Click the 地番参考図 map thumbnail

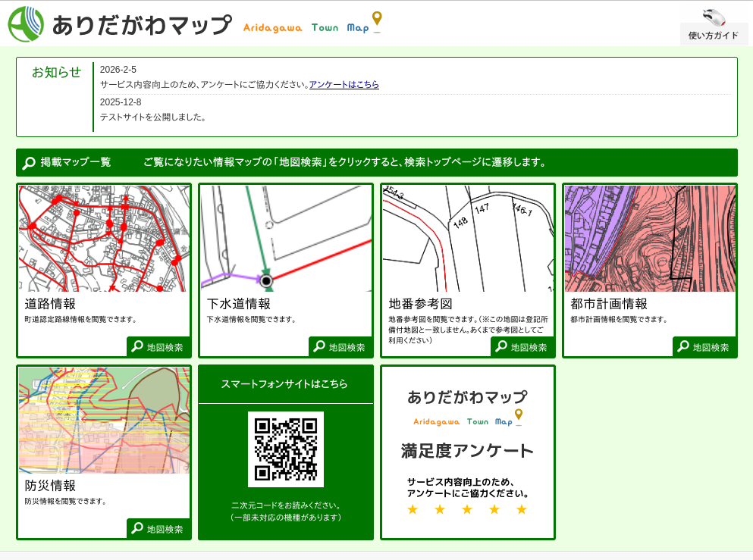467,239
